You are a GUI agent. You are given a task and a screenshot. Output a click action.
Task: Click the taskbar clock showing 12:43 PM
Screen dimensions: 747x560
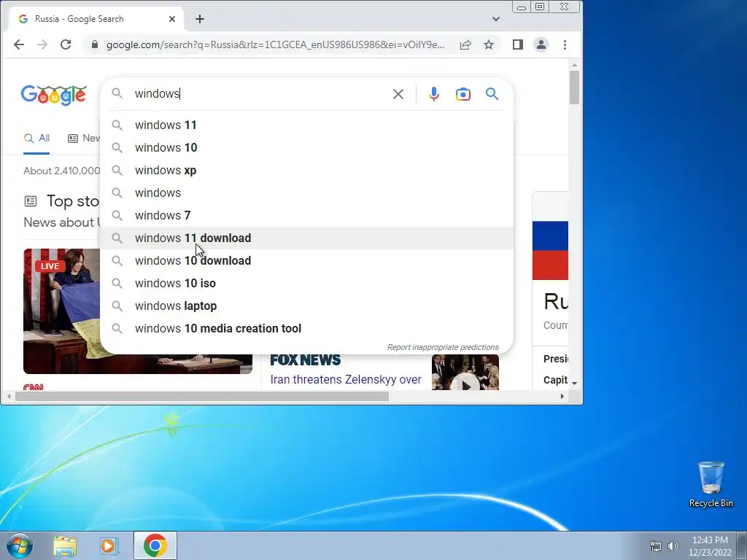[x=710, y=546]
